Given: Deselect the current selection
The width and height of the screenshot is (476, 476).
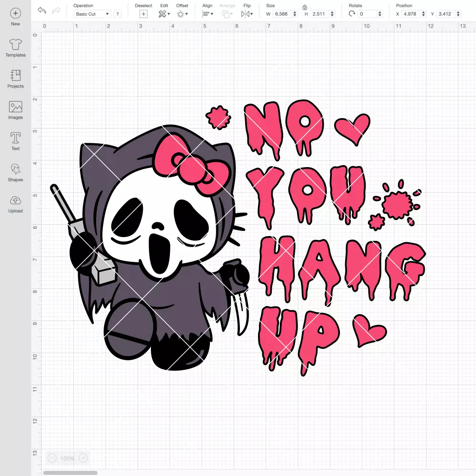Looking at the screenshot, I should [144, 14].
